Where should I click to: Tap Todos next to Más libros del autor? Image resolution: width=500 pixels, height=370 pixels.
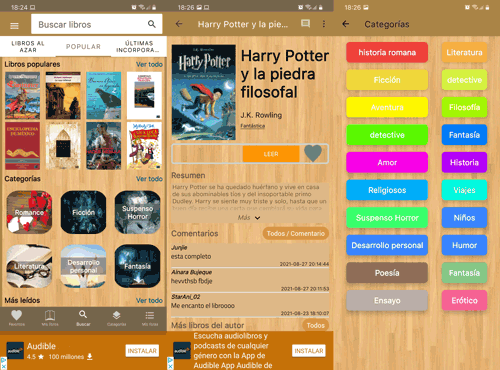pos(315,325)
